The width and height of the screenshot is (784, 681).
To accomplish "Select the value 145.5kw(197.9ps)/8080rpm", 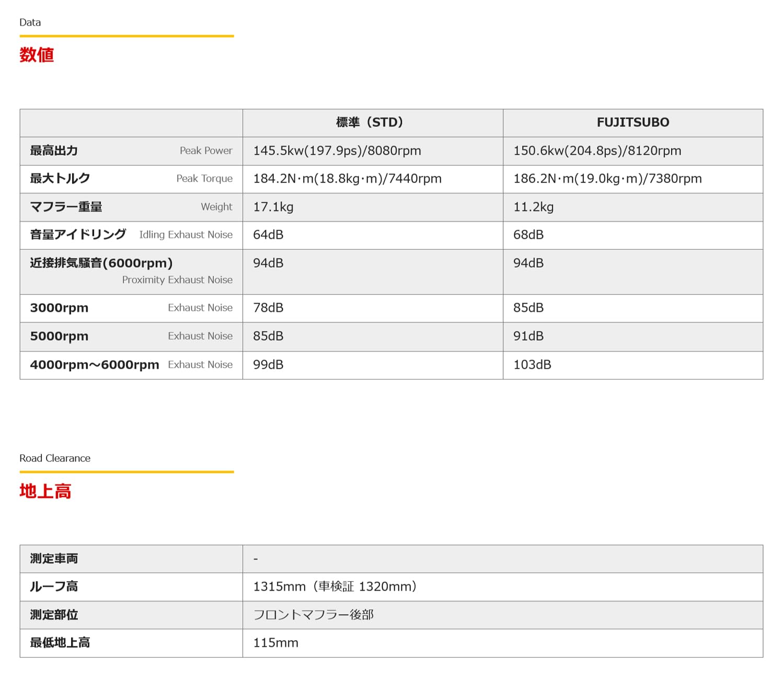I will (x=337, y=151).
